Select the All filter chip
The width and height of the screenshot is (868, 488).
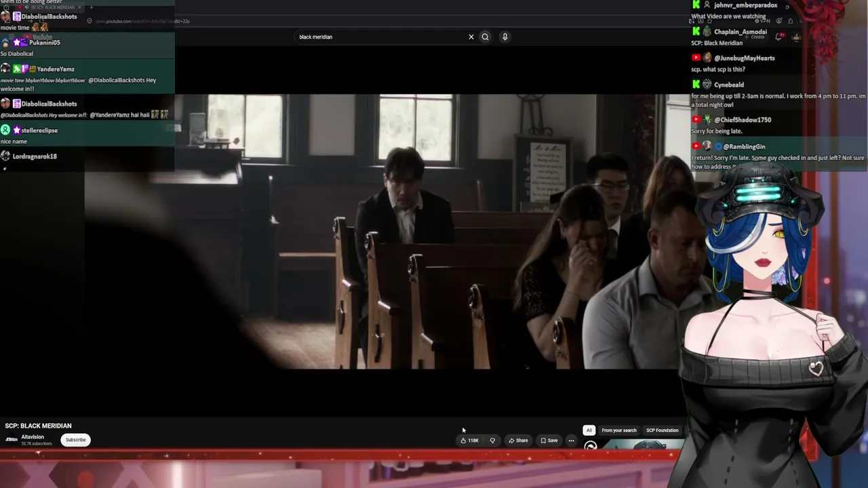(589, 430)
